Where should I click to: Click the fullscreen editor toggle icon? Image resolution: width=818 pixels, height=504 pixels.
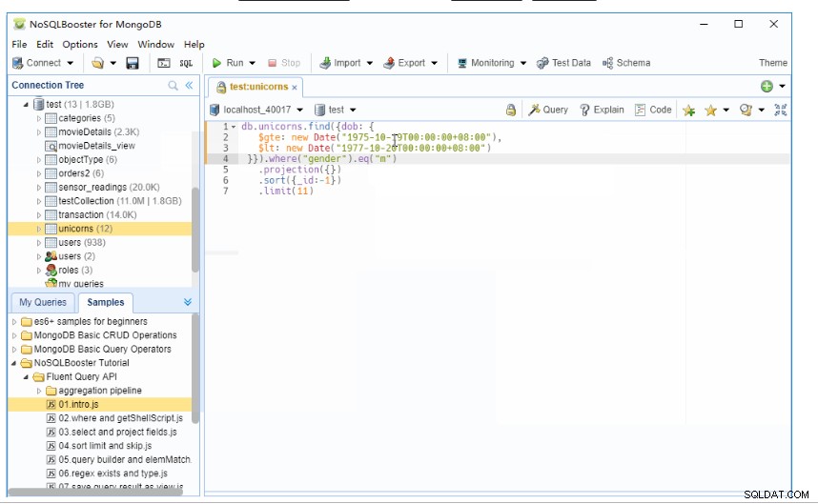point(781,110)
